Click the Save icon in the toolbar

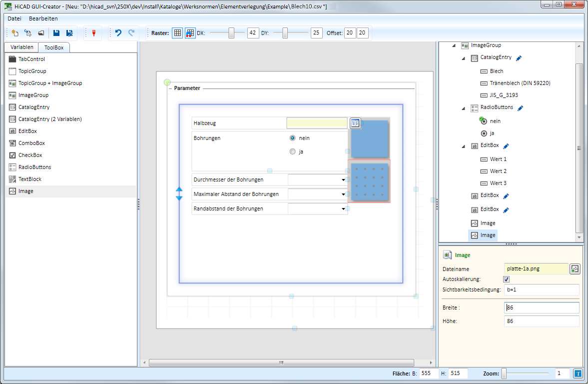coord(56,33)
